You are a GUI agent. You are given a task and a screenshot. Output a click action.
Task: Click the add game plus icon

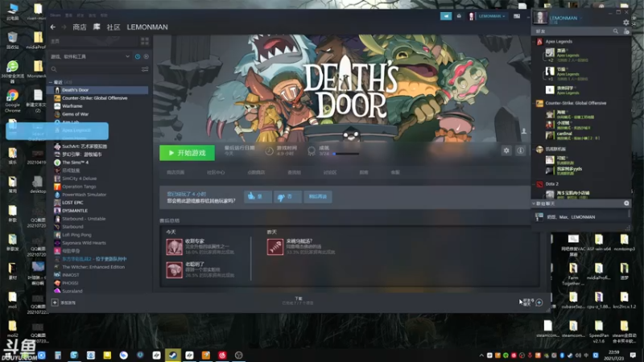click(55, 302)
